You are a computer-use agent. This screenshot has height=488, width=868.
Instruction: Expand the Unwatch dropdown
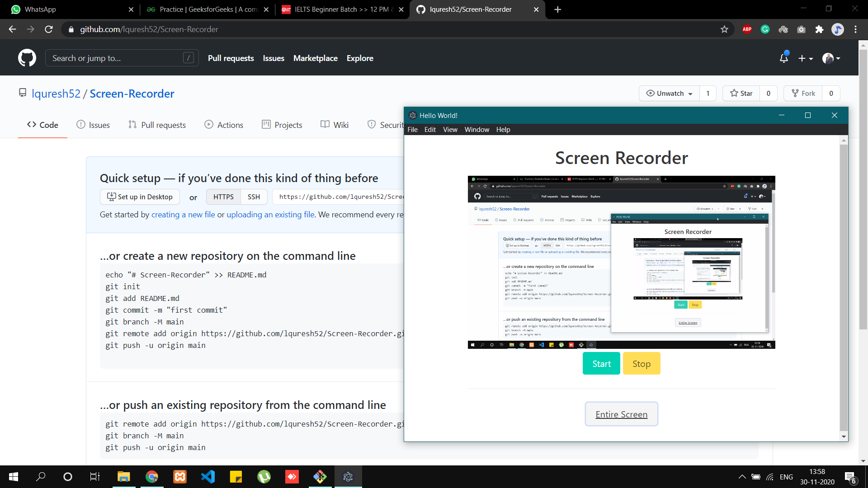tap(670, 94)
